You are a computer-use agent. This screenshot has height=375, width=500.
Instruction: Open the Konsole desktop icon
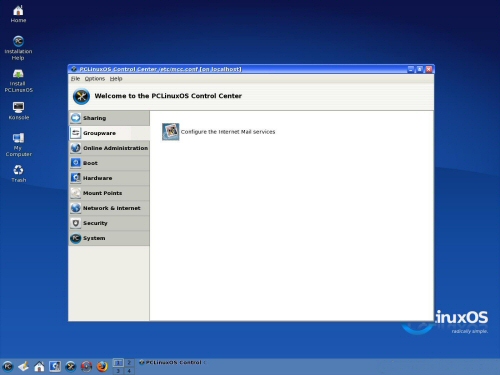18,111
